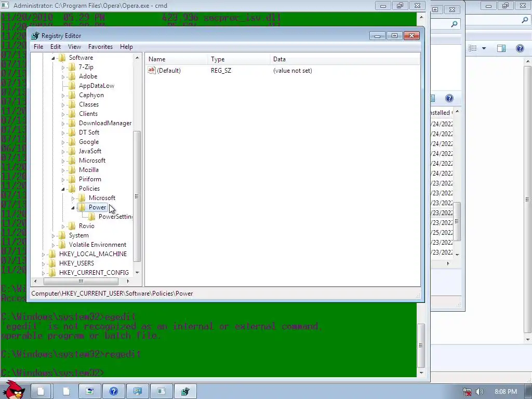
Task: Click the (Default) string value icon
Action: [152, 70]
